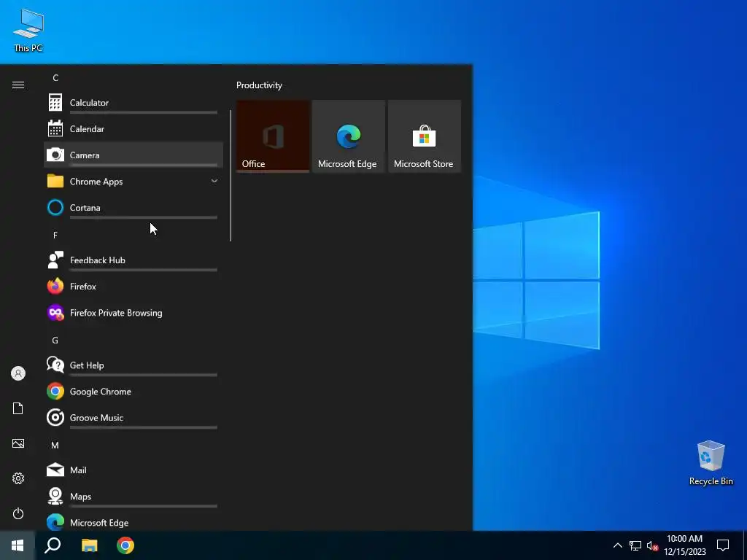The height and width of the screenshot is (560, 747).
Task: Open the Action Center notifications icon
Action: pyautogui.click(x=723, y=545)
